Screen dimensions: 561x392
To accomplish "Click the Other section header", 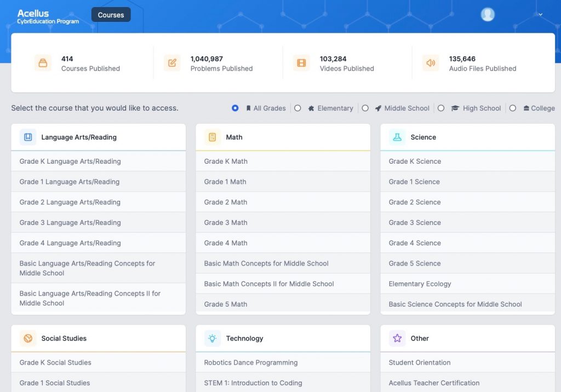I will pyautogui.click(x=468, y=338).
